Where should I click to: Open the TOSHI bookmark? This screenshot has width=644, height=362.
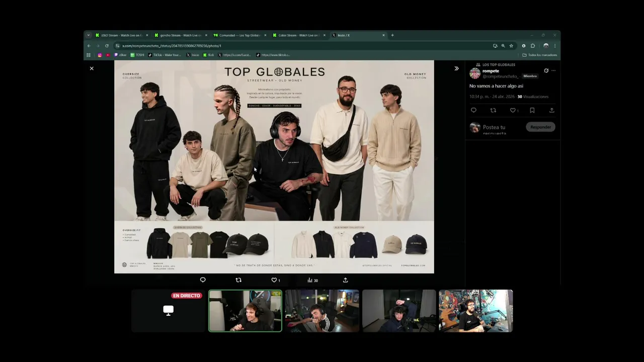point(137,55)
